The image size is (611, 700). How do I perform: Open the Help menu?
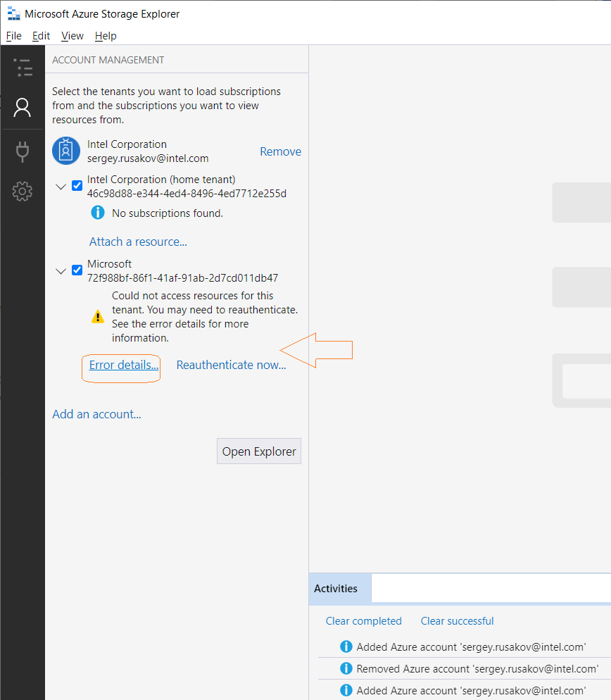pos(106,36)
